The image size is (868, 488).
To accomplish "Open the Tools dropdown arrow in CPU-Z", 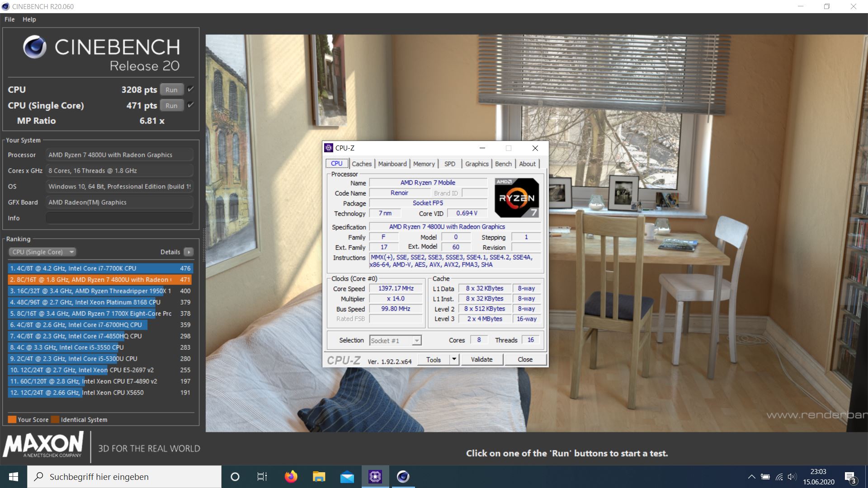I will pos(454,360).
